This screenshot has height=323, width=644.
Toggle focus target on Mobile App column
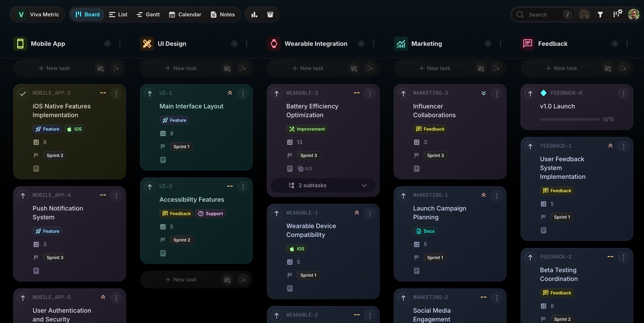(108, 43)
